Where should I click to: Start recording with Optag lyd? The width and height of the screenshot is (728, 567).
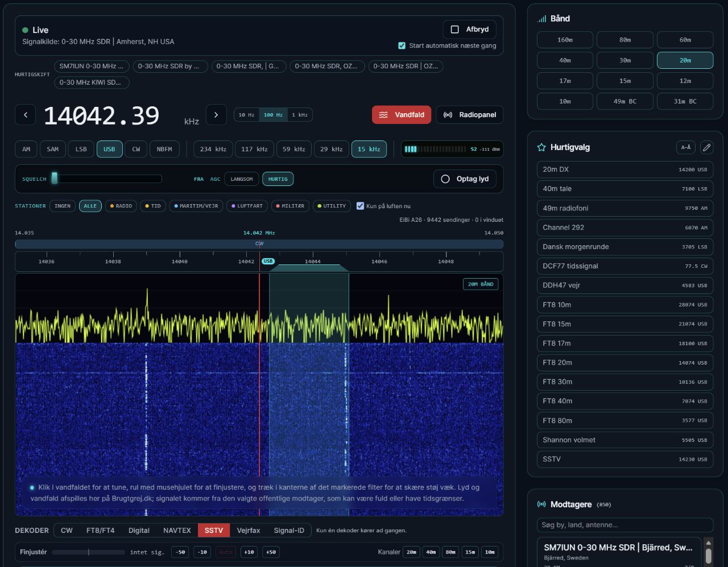point(465,179)
